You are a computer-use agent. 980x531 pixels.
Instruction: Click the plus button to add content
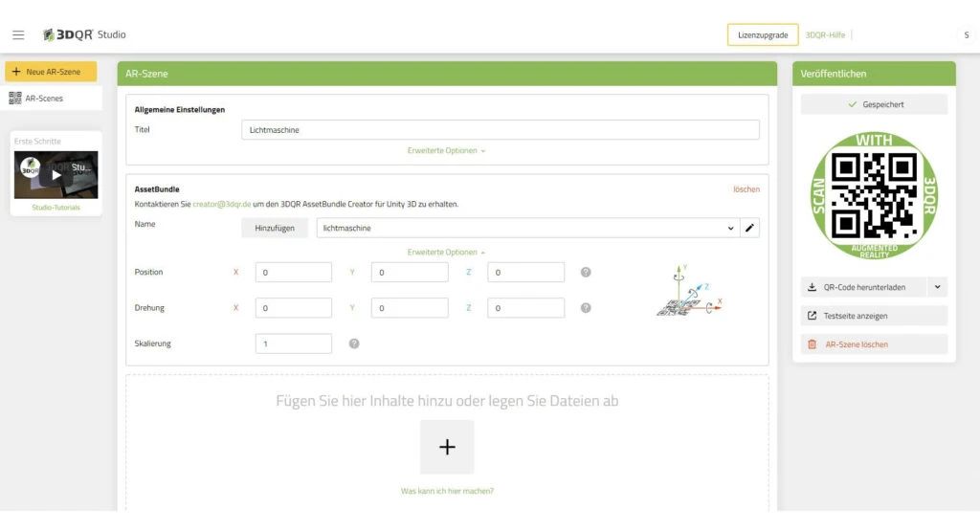pos(447,447)
